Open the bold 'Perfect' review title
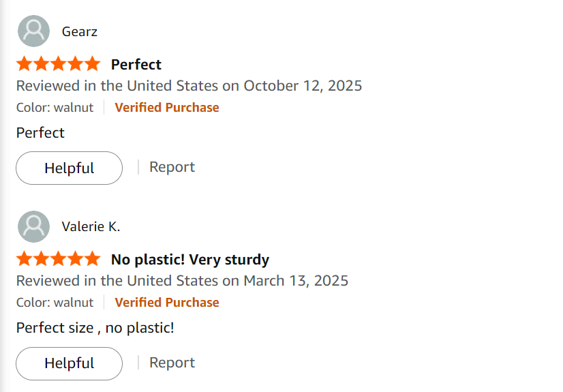563x392 pixels. (x=136, y=64)
